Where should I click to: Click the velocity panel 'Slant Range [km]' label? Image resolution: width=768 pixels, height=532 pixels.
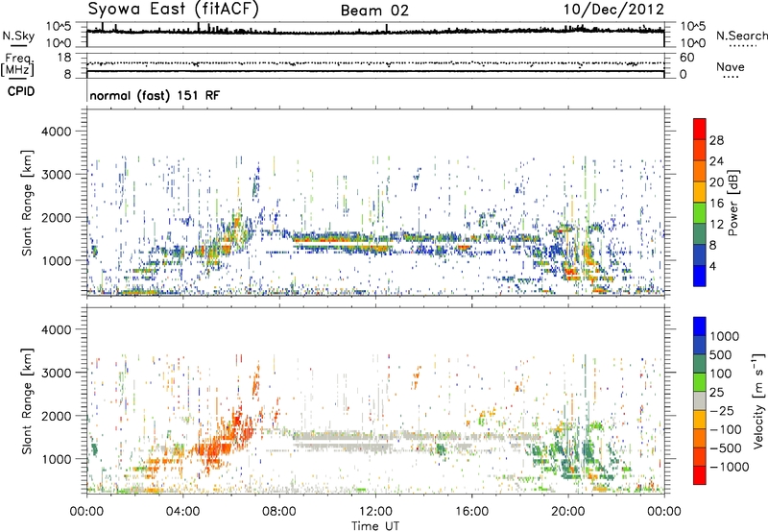coord(27,401)
